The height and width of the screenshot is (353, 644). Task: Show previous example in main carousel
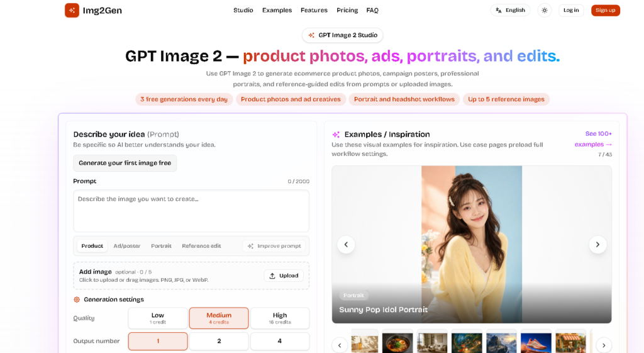tap(347, 245)
